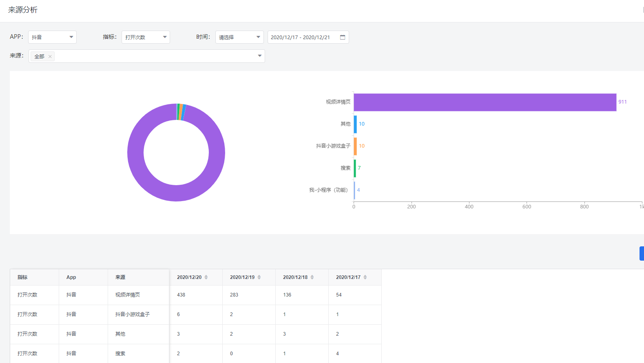
Task: Expand the 来源 multi-select dropdown arrow
Action: pos(259,56)
